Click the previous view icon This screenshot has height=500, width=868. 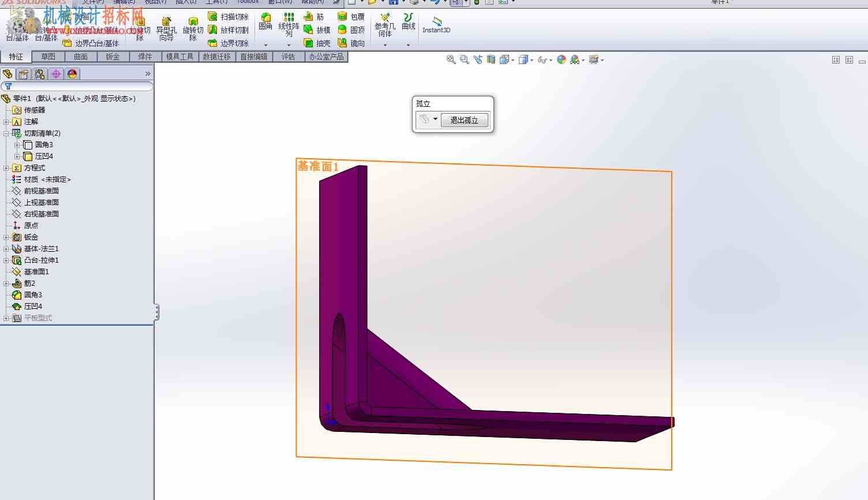click(478, 59)
